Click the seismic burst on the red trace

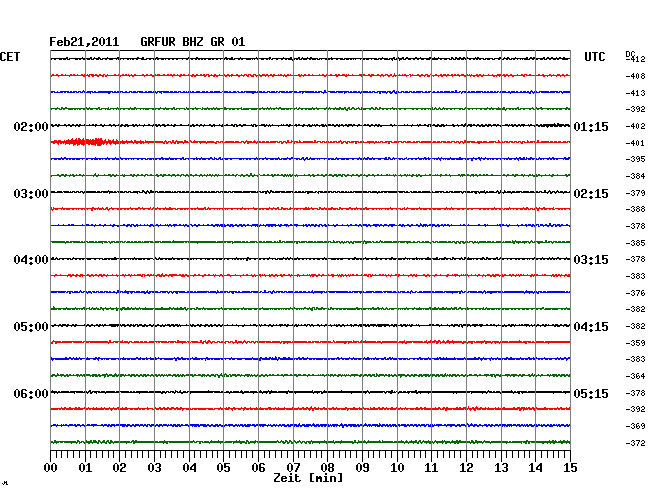[85, 142]
